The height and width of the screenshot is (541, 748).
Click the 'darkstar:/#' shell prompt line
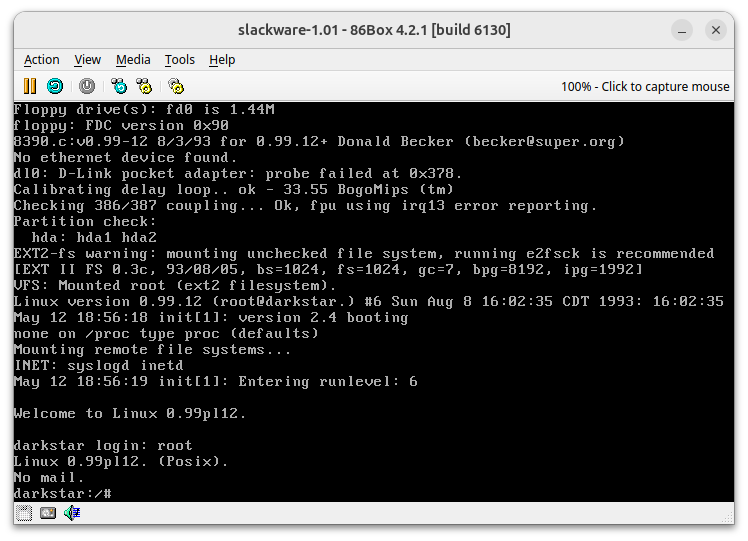[x=62, y=493]
